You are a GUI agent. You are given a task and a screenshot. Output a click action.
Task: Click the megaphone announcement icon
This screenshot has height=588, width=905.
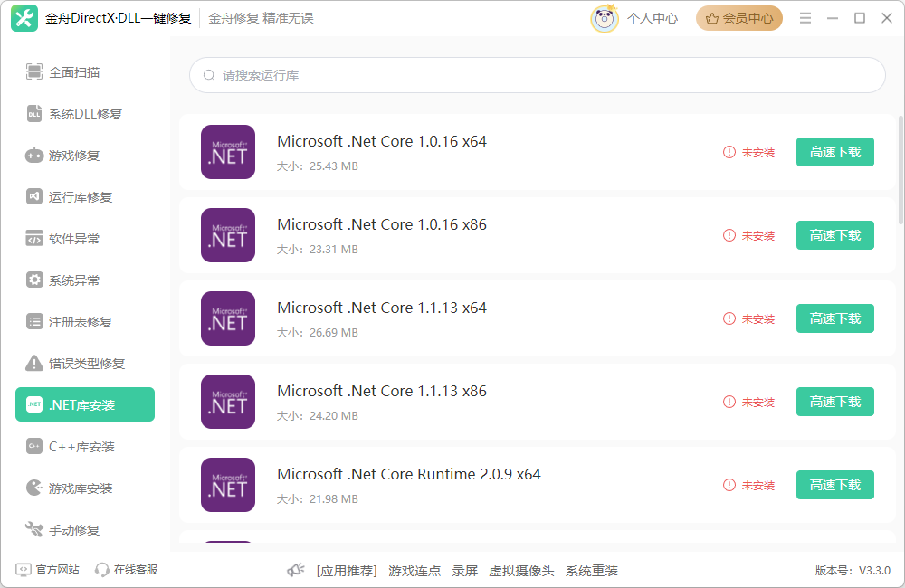pyautogui.click(x=296, y=571)
